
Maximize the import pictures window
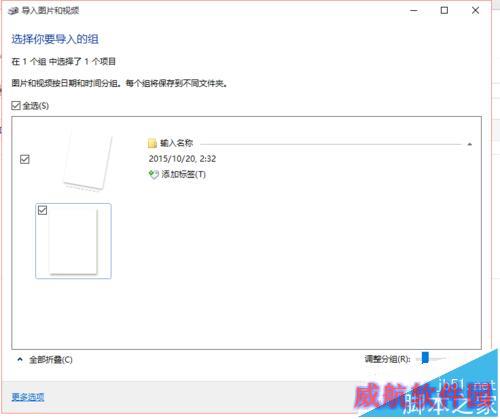[444, 11]
